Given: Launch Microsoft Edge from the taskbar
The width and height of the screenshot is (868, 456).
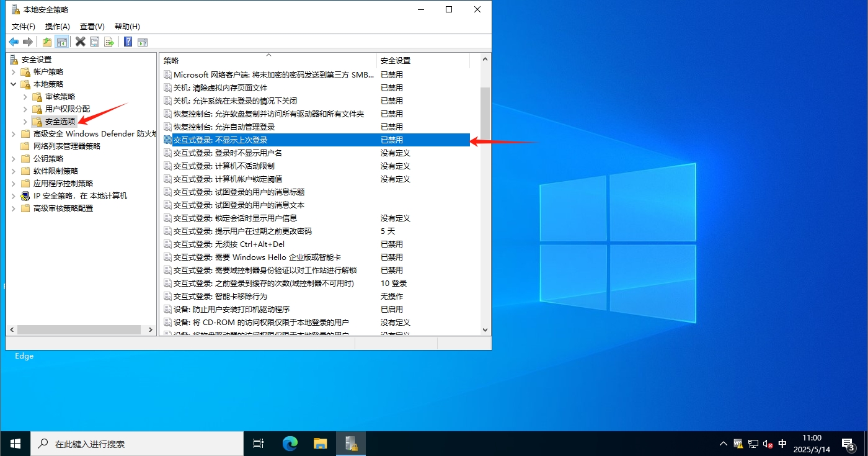Looking at the screenshot, I should [x=290, y=444].
